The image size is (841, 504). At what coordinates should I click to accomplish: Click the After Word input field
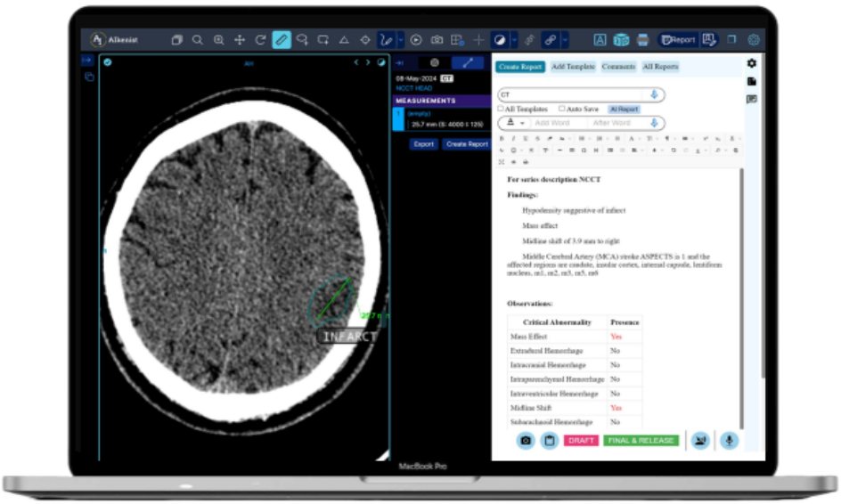click(x=616, y=123)
